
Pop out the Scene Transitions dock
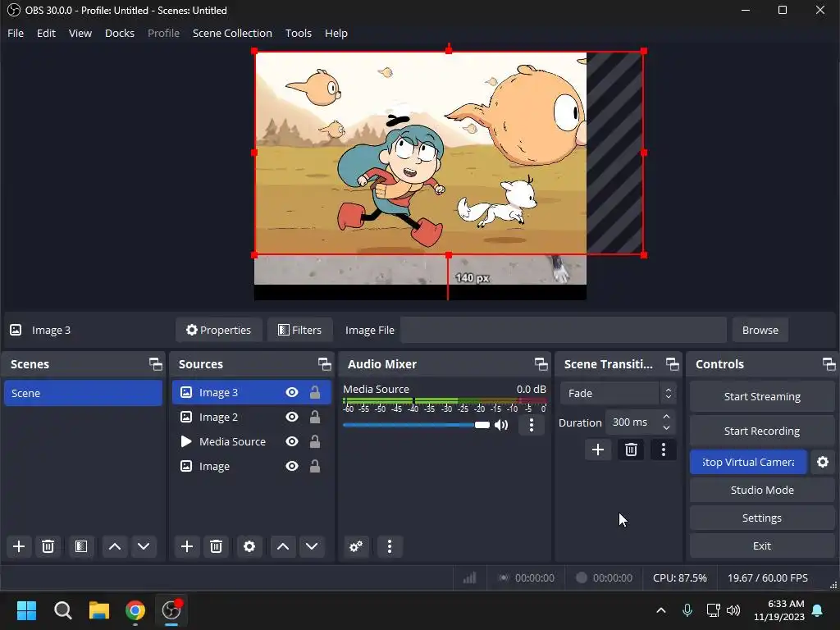[x=673, y=364]
